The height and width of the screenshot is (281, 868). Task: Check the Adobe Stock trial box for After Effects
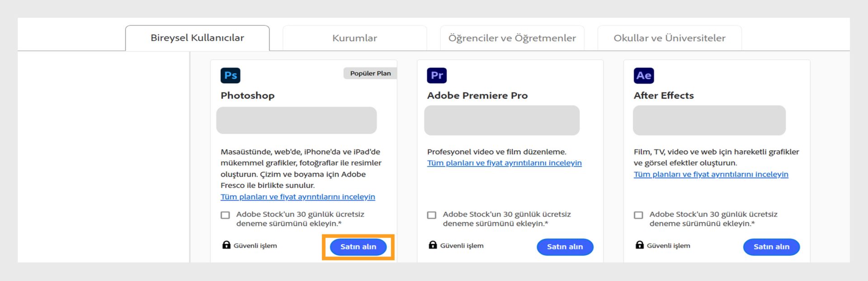click(x=638, y=215)
